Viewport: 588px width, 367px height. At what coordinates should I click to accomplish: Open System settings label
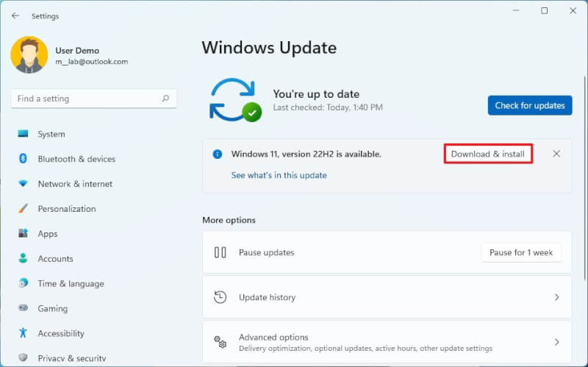(51, 134)
